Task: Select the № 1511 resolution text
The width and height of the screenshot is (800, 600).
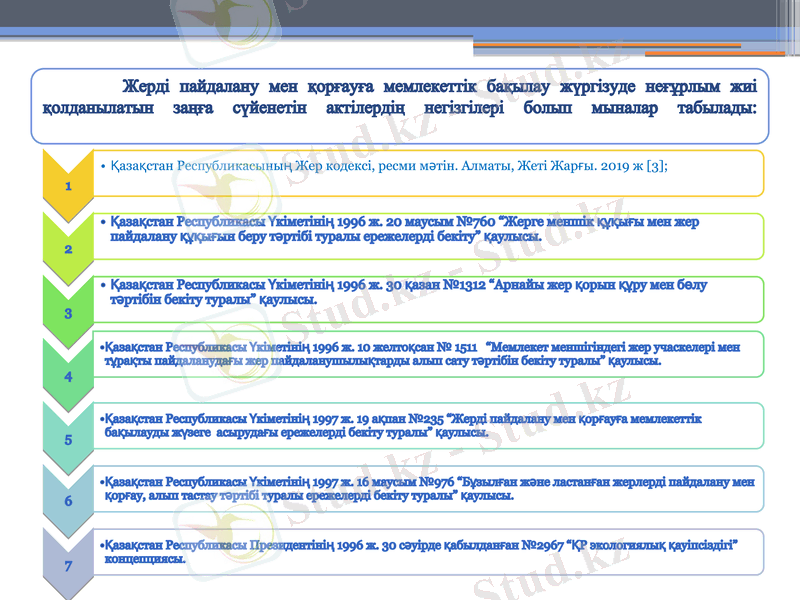Action: (x=420, y=354)
